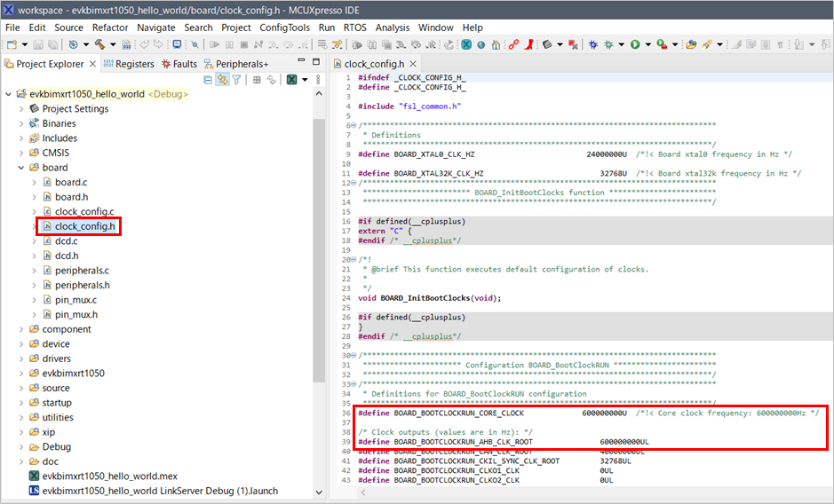This screenshot has width=834, height=504.
Task: Click the green X icon in explorer toolbar
Action: [x=291, y=80]
